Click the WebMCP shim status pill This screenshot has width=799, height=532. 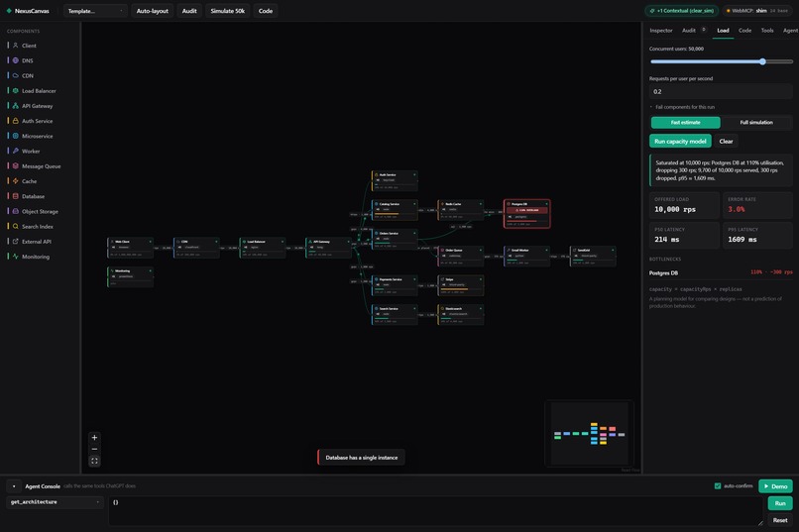tap(757, 11)
